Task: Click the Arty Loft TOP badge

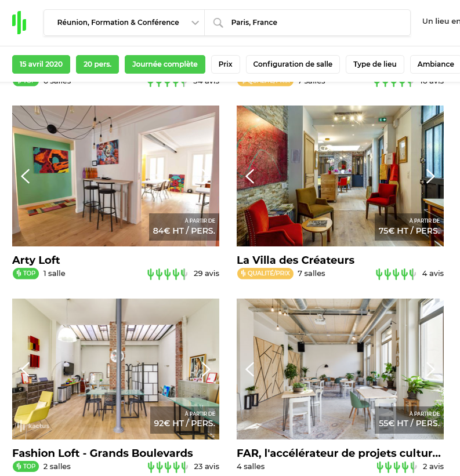Action: pyautogui.click(x=26, y=274)
